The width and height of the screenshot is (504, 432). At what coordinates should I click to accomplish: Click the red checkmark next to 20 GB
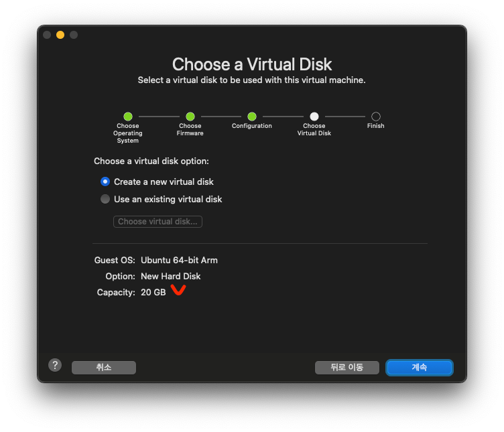[x=178, y=290]
